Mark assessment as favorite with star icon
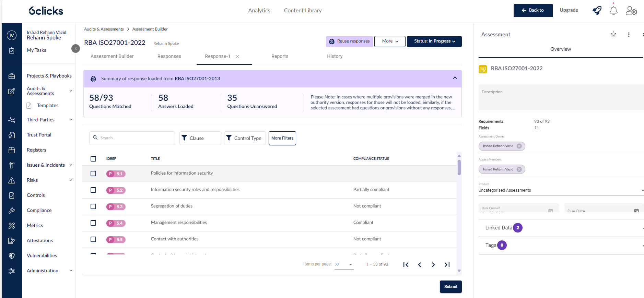The height and width of the screenshot is (298, 644). pyautogui.click(x=613, y=34)
